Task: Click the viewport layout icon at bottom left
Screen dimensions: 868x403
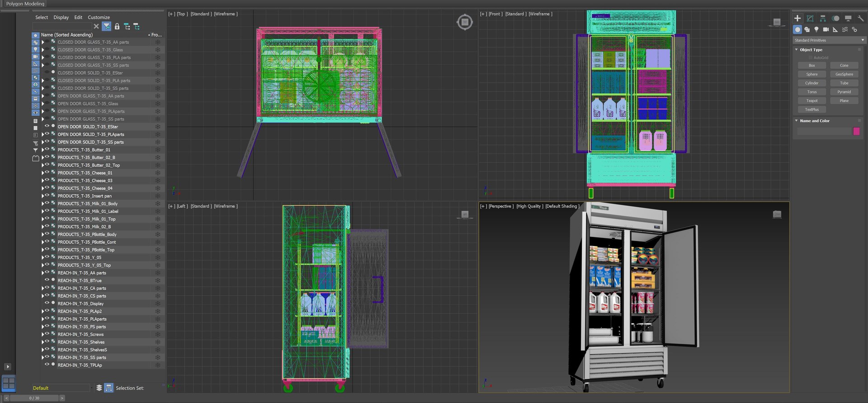Action: pos(9,383)
